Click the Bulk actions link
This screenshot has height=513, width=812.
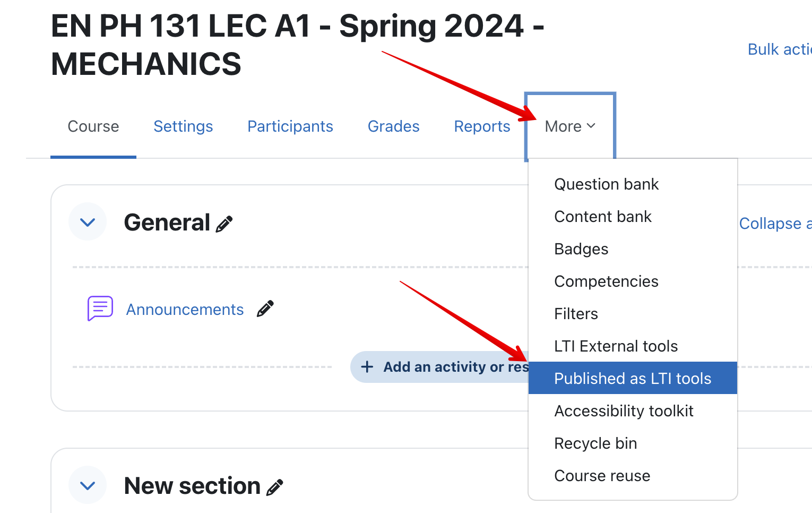click(779, 49)
